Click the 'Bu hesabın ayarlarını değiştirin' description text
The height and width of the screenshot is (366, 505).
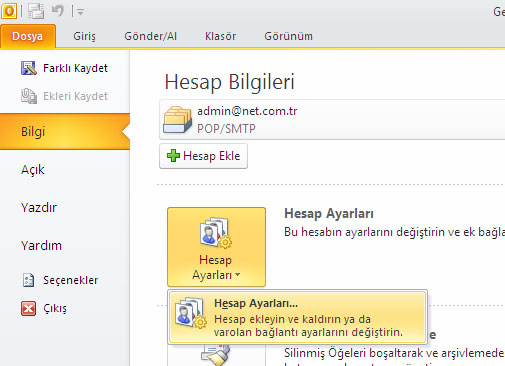[x=394, y=232]
